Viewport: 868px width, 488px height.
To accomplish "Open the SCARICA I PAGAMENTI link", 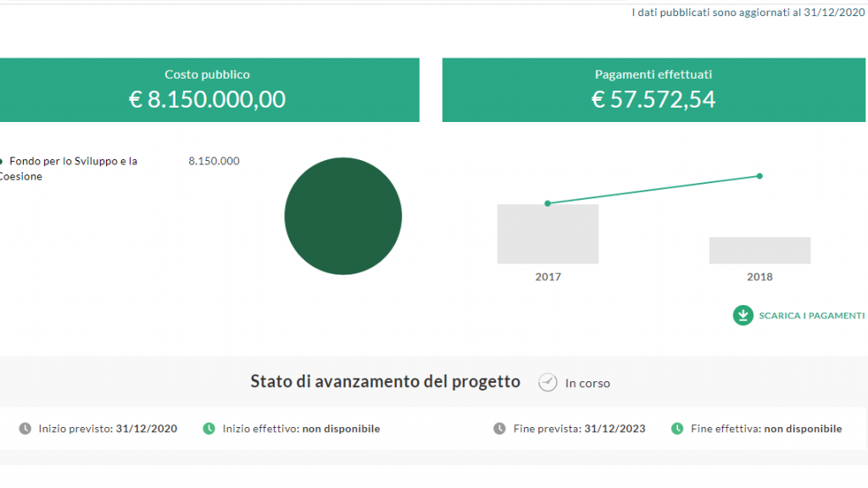I will coord(811,315).
